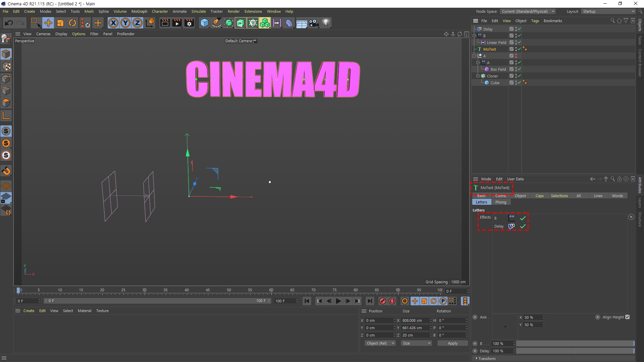Image resolution: width=644 pixels, height=362 pixels.
Task: Select the Rotate tool
Action: click(72, 23)
